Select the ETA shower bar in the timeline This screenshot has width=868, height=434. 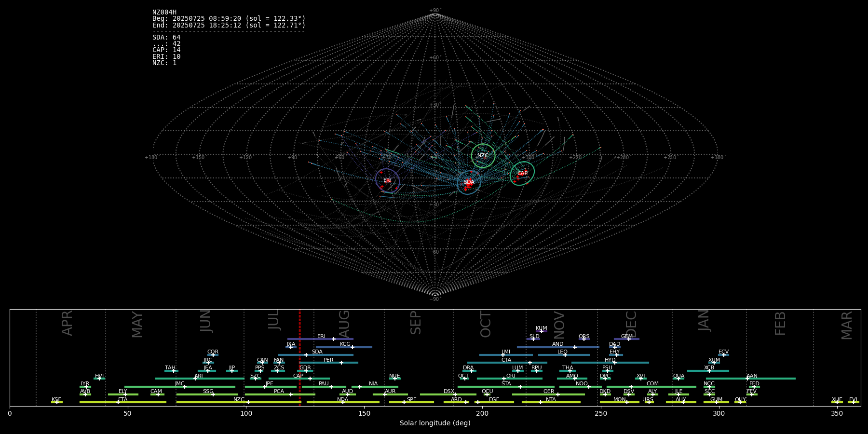[x=123, y=402]
